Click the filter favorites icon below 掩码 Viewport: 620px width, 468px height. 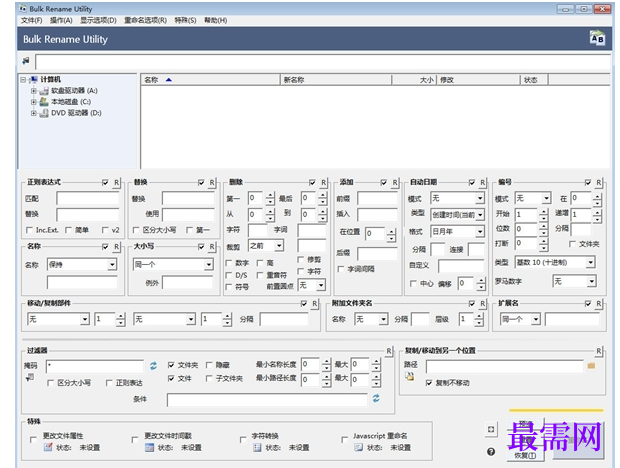pos(30,377)
